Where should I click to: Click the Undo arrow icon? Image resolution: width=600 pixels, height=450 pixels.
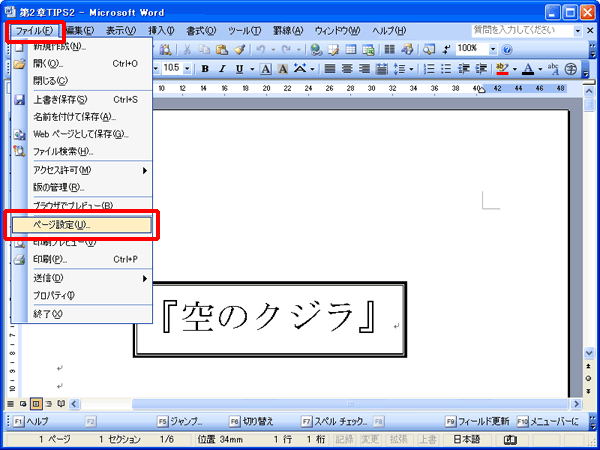click(261, 49)
